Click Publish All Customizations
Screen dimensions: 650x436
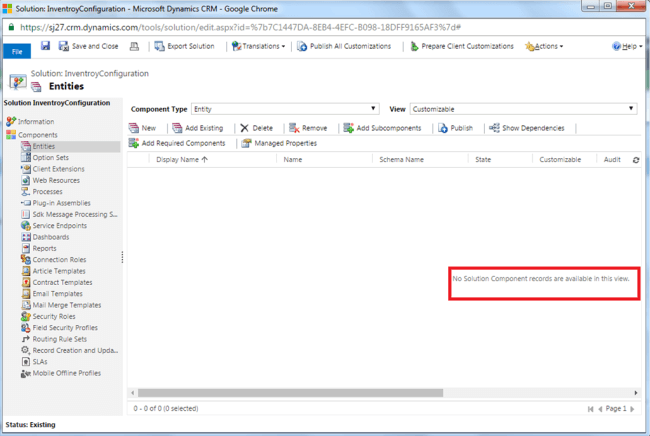[x=344, y=46]
